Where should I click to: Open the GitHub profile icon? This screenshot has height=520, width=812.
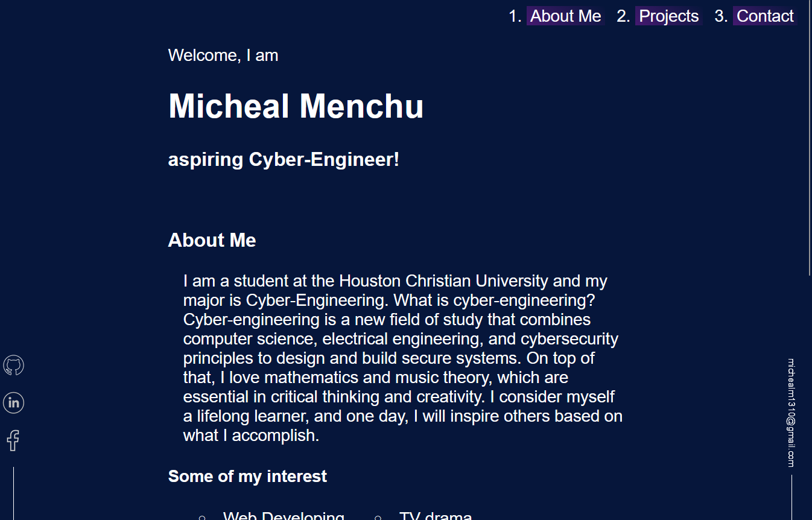pos(13,366)
